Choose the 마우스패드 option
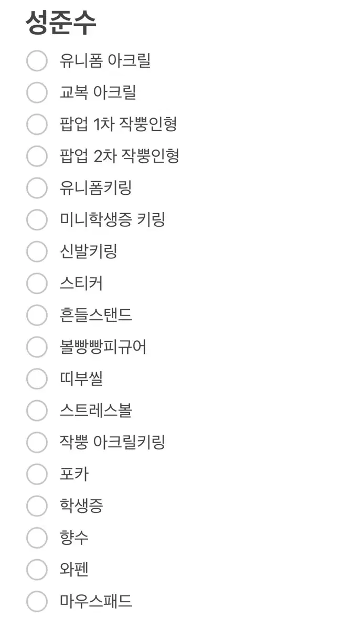Image resolution: width=364 pixels, height=630 pixels. 37,601
